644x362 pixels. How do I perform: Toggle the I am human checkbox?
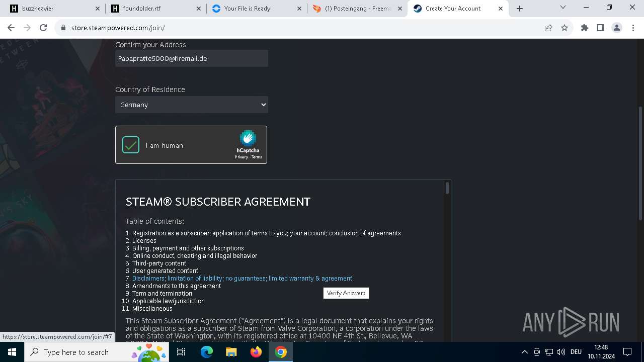pos(131,145)
